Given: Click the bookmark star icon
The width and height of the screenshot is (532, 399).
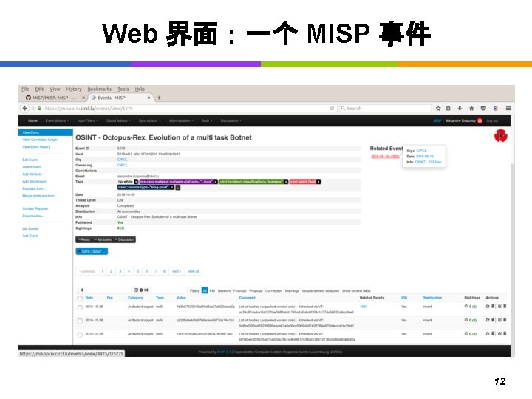Looking at the screenshot, I should tap(438, 108).
